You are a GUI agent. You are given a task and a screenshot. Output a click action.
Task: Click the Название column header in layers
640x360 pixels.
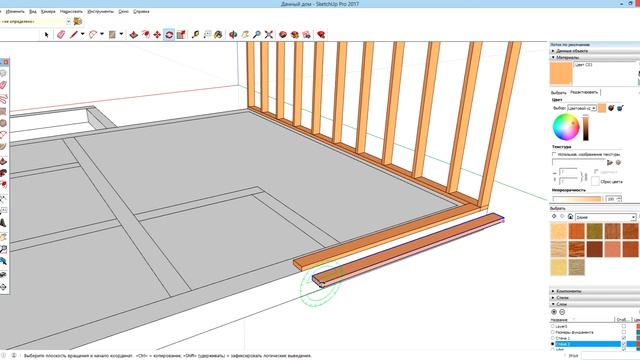tap(582, 320)
